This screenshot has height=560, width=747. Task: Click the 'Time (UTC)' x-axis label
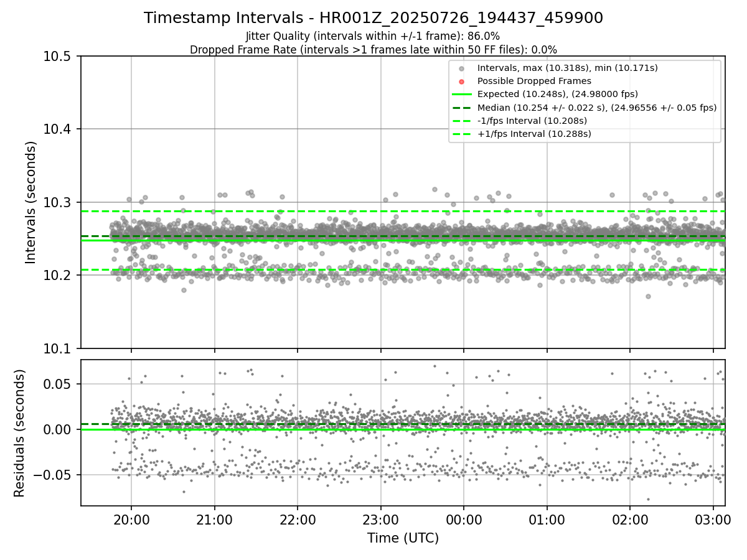[403, 538]
